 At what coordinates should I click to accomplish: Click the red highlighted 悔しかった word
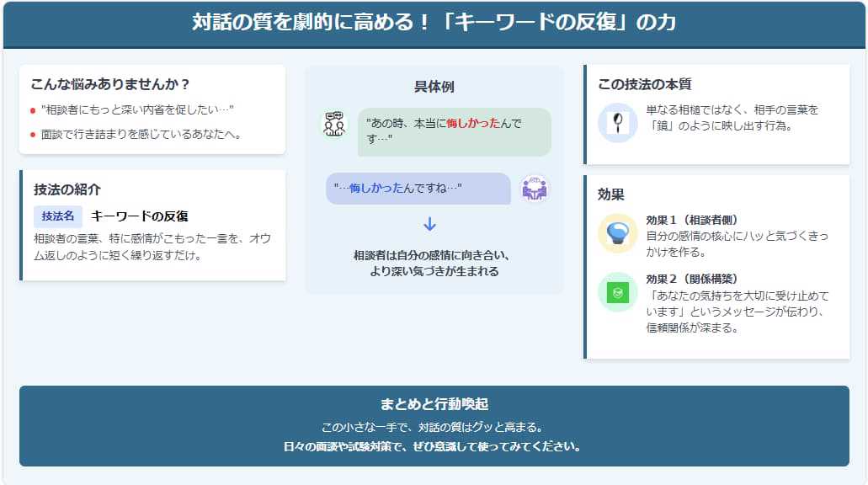coord(467,124)
